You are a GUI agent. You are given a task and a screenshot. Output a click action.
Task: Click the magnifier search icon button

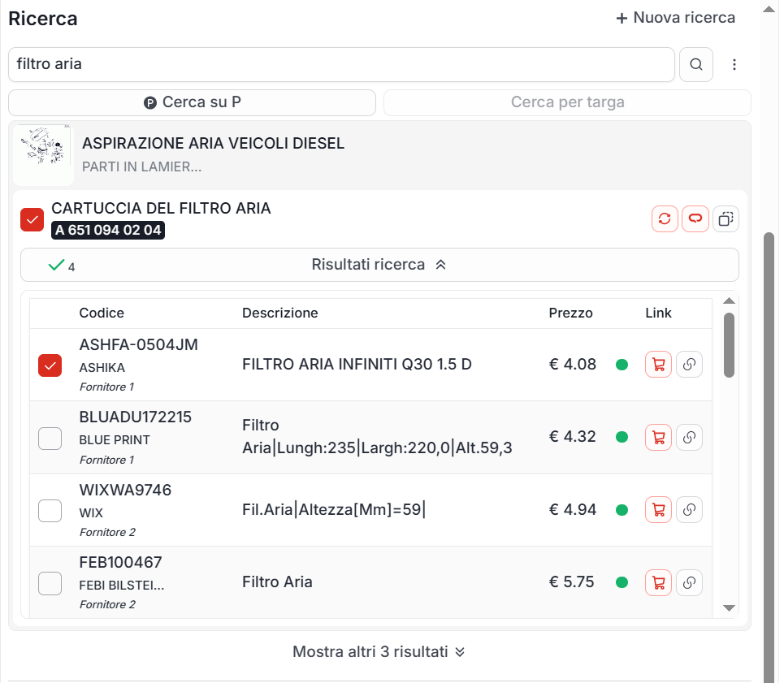695,64
